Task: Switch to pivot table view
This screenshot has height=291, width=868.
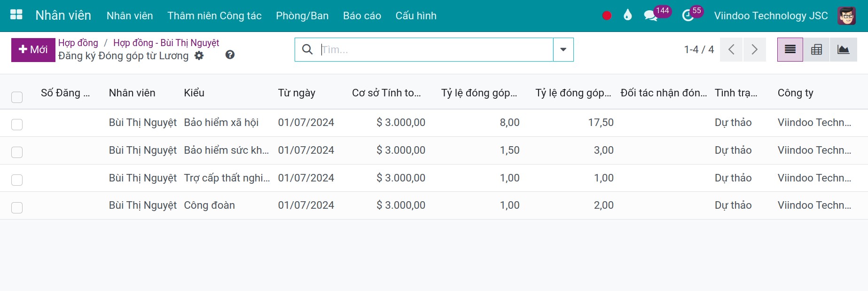Action: point(817,49)
